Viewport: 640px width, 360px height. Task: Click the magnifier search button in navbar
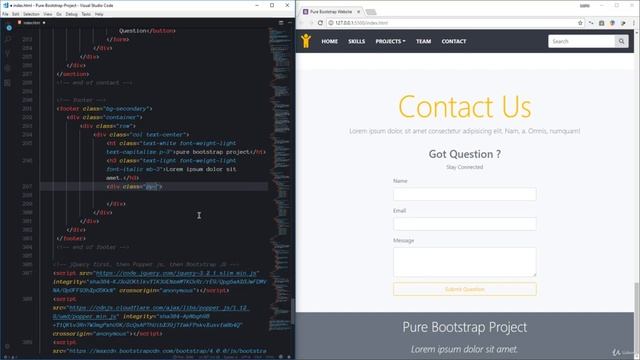pos(621,41)
